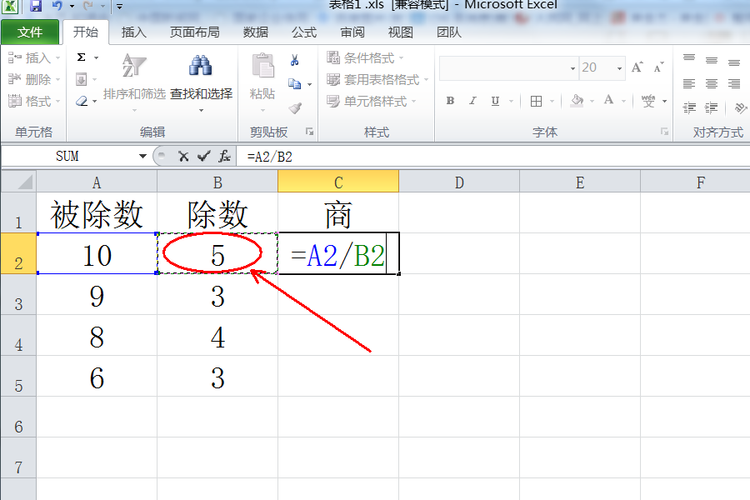Switch to the 公式 tab
Screen dimensions: 750x500
[x=304, y=32]
